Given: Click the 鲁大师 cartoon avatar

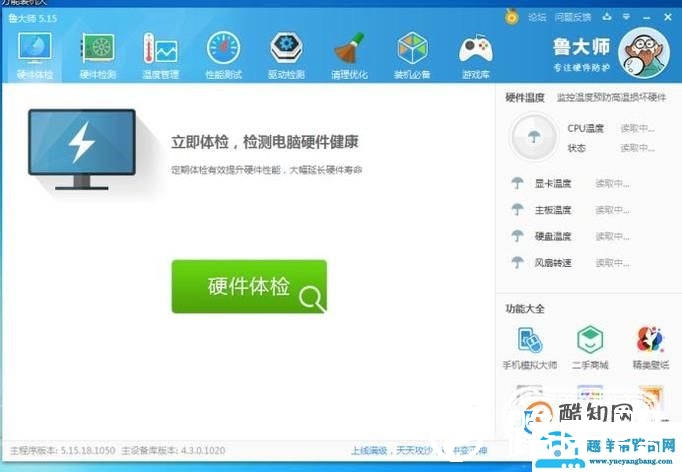Looking at the screenshot, I should click(644, 52).
